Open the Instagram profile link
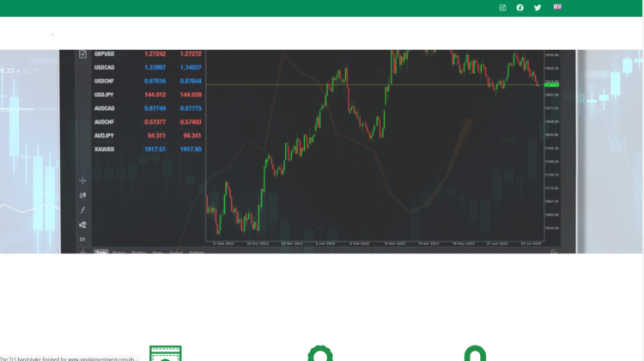Image resolution: width=644 pixels, height=361 pixels. click(x=503, y=8)
